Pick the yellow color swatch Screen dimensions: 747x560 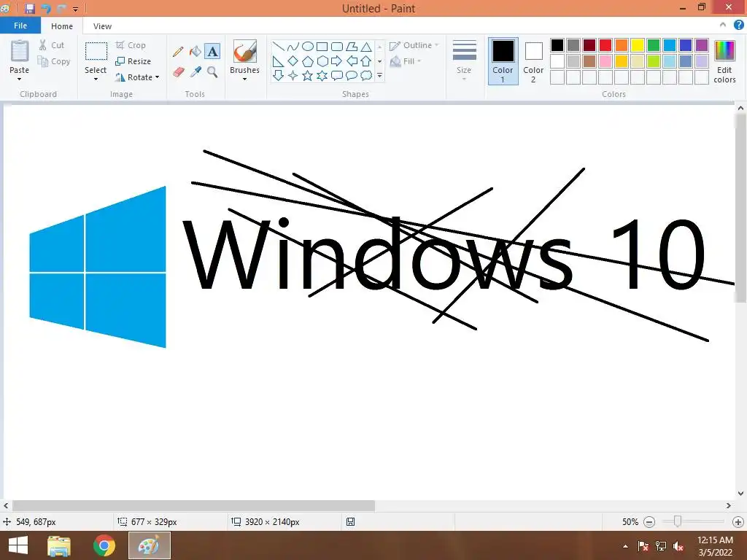coord(638,45)
